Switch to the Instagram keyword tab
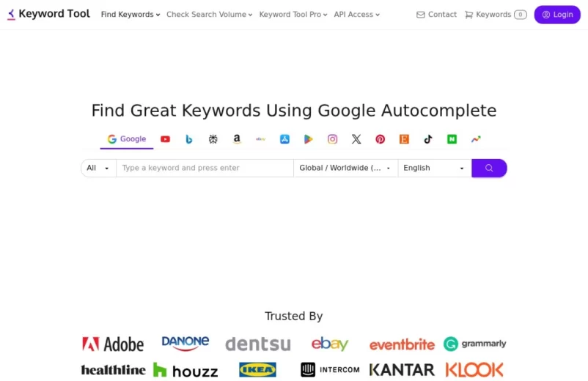This screenshot has width=588, height=381. click(x=332, y=139)
